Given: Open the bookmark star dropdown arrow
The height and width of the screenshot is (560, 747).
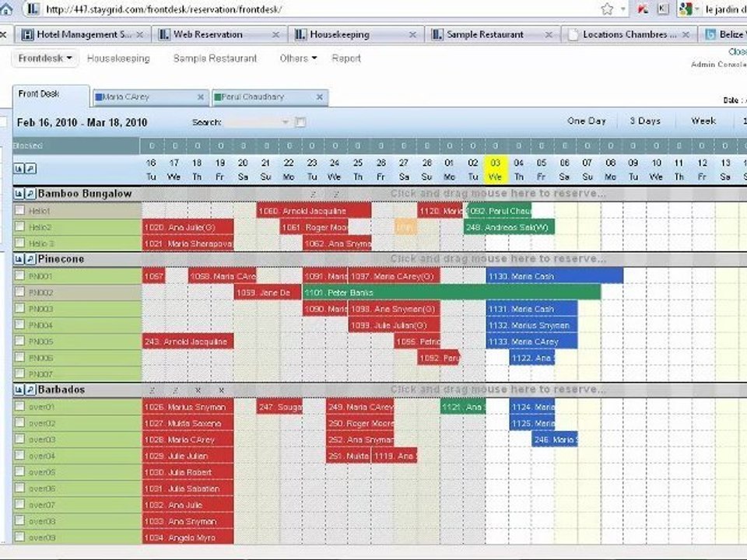Looking at the screenshot, I should (622, 9).
